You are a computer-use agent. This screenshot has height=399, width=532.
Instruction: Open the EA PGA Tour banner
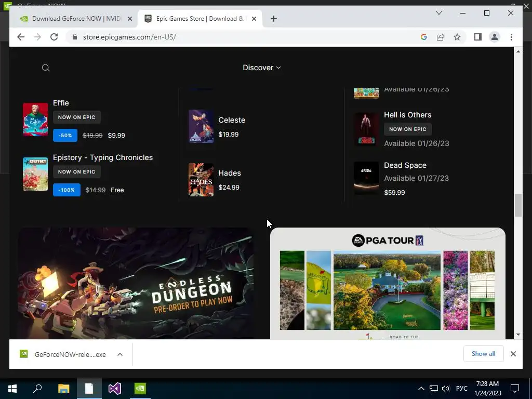388,283
